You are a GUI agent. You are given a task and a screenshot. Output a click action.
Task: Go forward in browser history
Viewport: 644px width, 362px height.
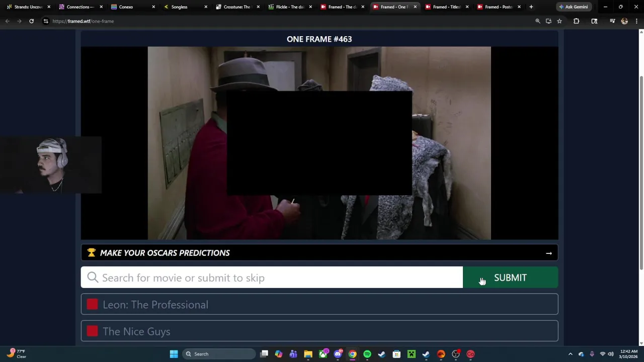19,21
